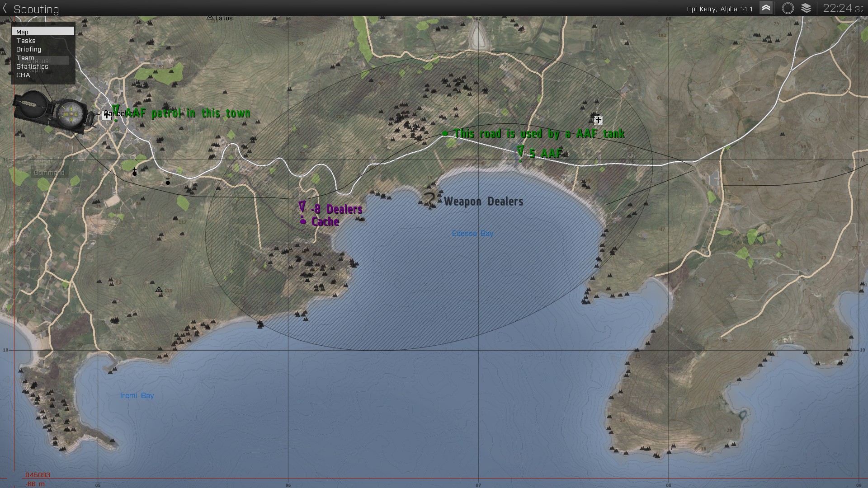868x488 pixels.
Task: Click 'AAF patrol in this town' text
Action: tap(188, 113)
